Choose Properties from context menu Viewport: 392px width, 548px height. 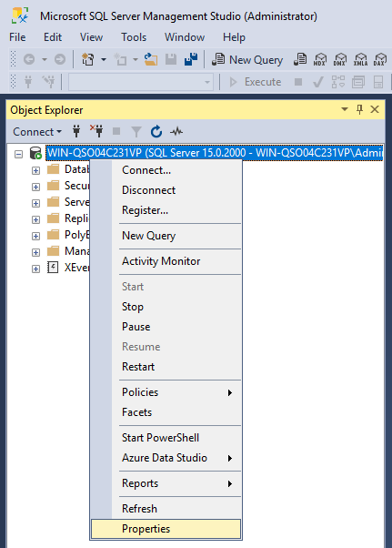(166, 529)
